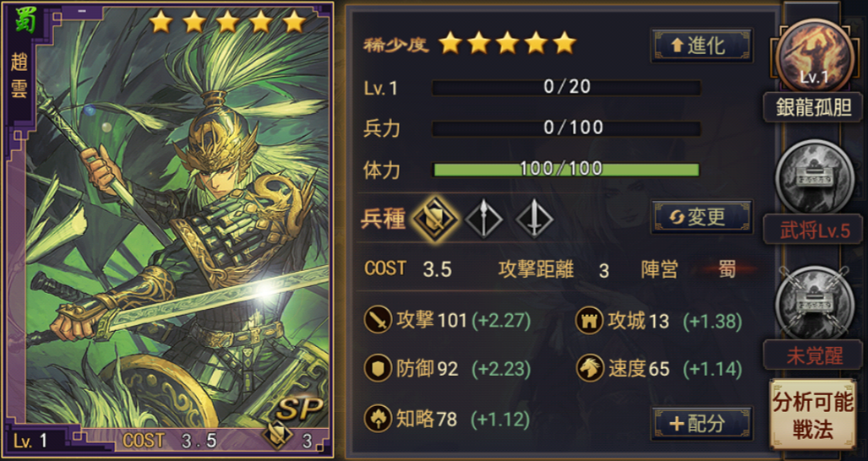This screenshot has height=461, width=868.
Task: Select the spear troop type icon
Action: tap(484, 219)
